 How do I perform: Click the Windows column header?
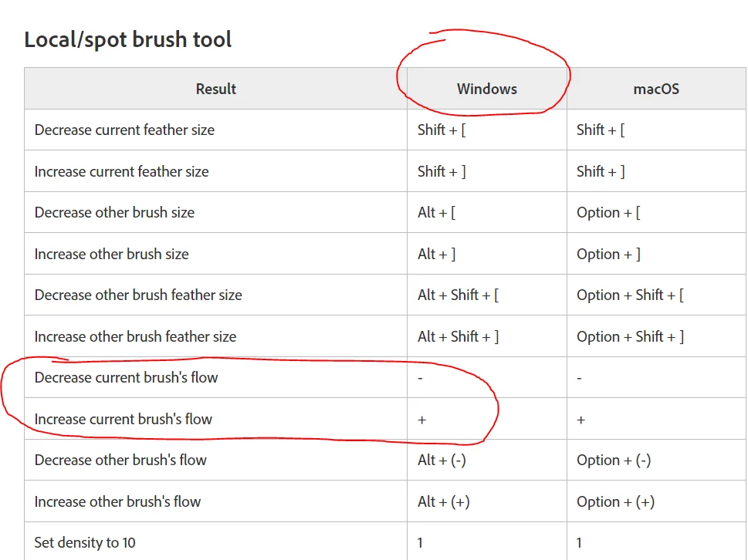tap(486, 89)
